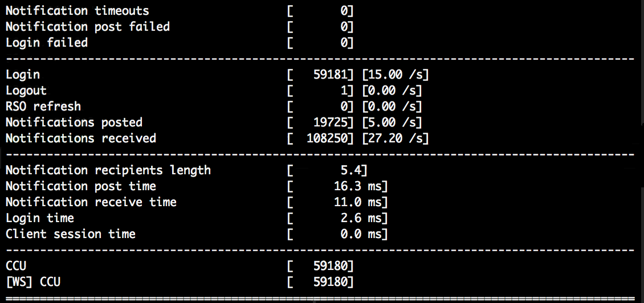This screenshot has width=644, height=303.
Task: Click the "Notifications posted" label
Action: click(74, 122)
